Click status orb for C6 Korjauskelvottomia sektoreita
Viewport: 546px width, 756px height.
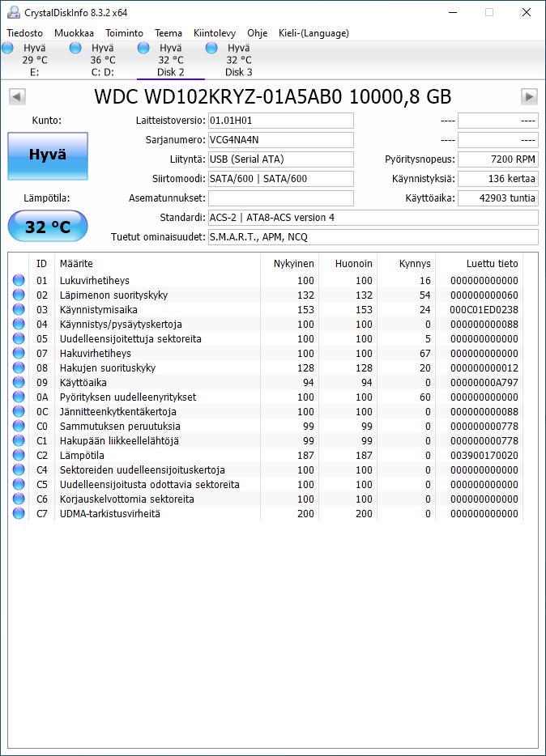pyautogui.click(x=19, y=499)
